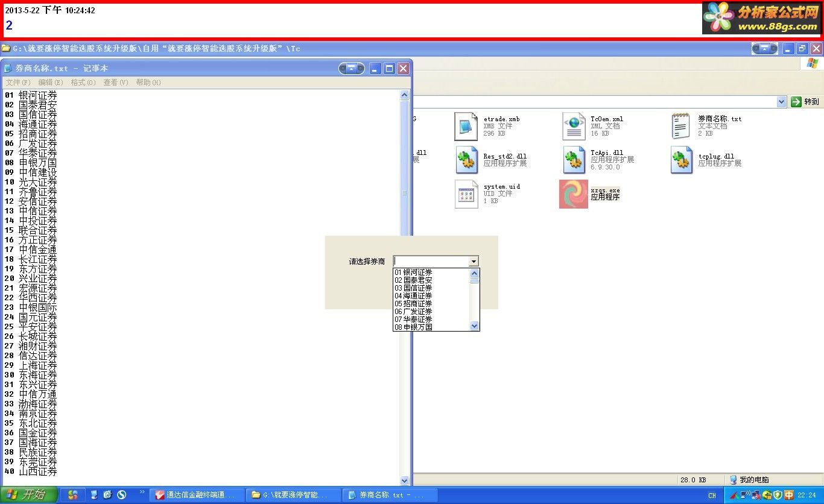Screen dimensions: 824x504
Task: Choose 02 国泰君安 in dropdown list
Action: [x=432, y=280]
